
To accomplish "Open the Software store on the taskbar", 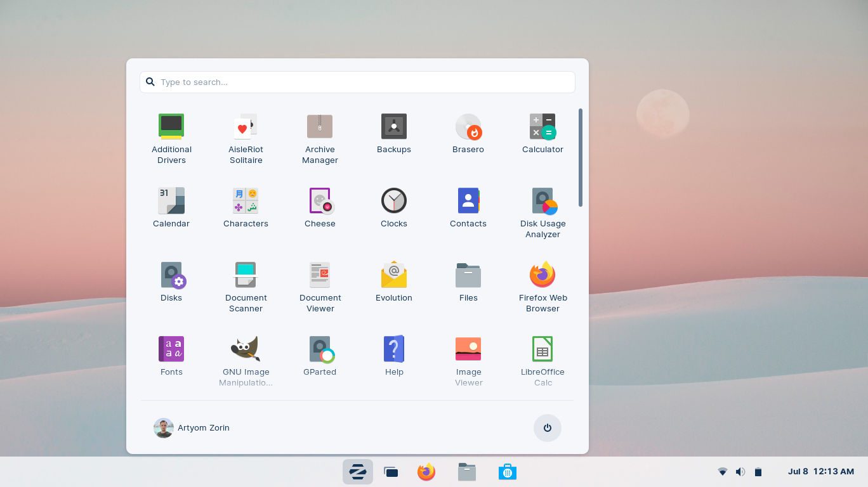I will click(508, 472).
